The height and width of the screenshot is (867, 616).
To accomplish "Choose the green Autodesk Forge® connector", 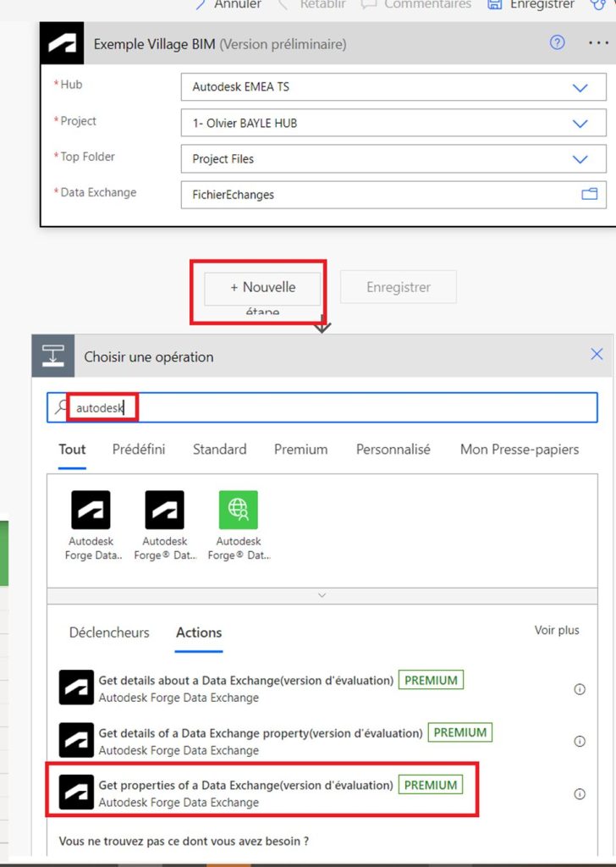I will pyautogui.click(x=239, y=525).
